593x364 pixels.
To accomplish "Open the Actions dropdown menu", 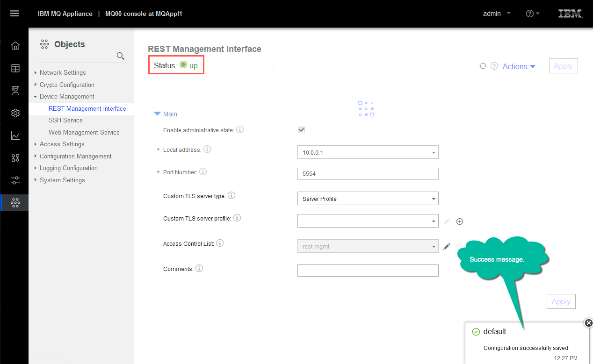I will pyautogui.click(x=519, y=66).
